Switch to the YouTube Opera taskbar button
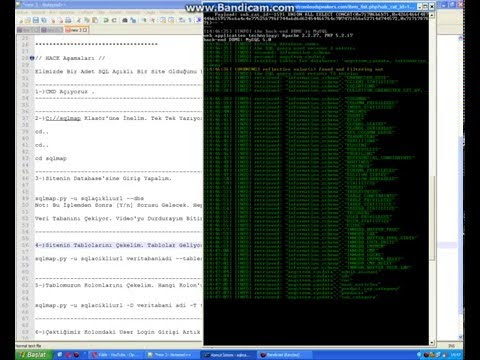Screen dimensions: 480x360 coord(117,355)
